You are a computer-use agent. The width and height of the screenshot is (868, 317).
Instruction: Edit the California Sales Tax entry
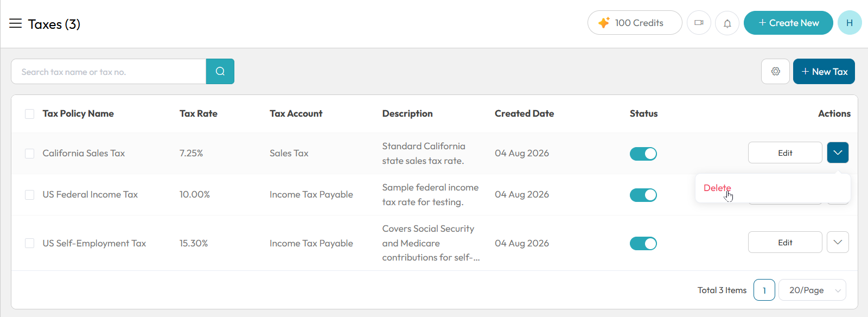tap(785, 153)
